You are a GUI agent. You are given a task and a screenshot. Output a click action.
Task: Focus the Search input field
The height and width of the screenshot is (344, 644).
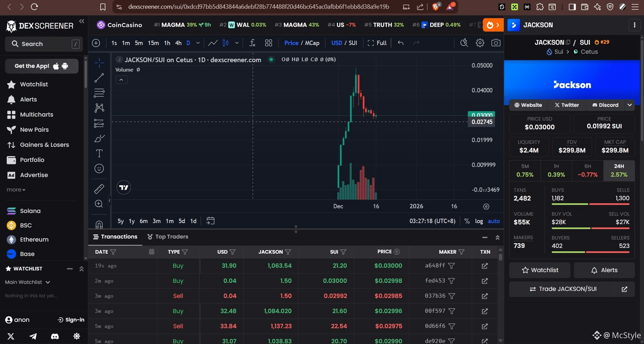[x=44, y=44]
